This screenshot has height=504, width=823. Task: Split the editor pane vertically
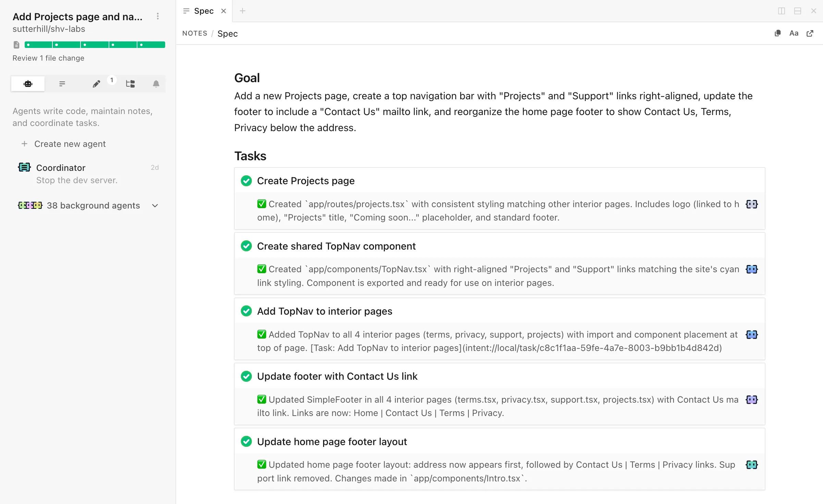click(x=781, y=11)
